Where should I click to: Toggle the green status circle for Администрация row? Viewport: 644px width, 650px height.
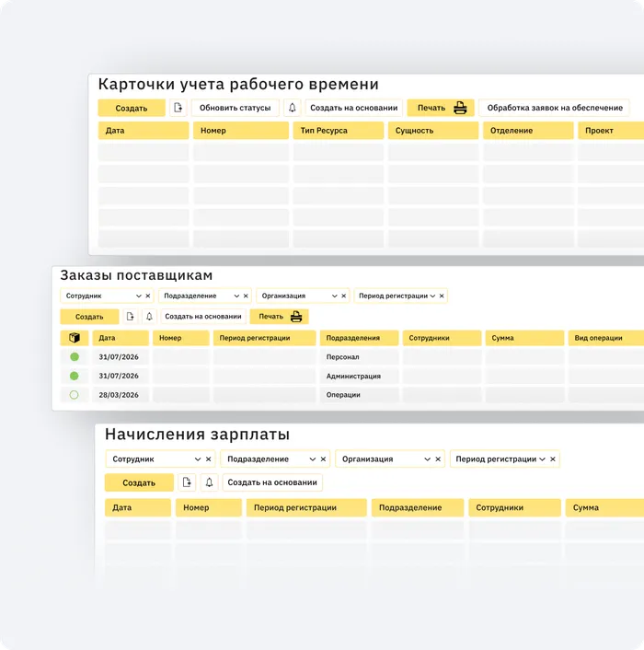click(x=75, y=376)
